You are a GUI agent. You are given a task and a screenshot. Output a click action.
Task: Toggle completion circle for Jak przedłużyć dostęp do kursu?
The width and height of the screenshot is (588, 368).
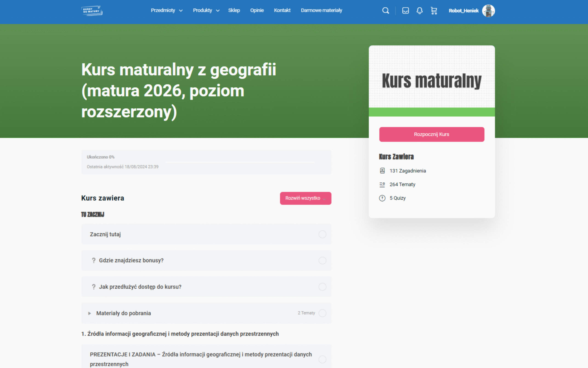point(322,287)
